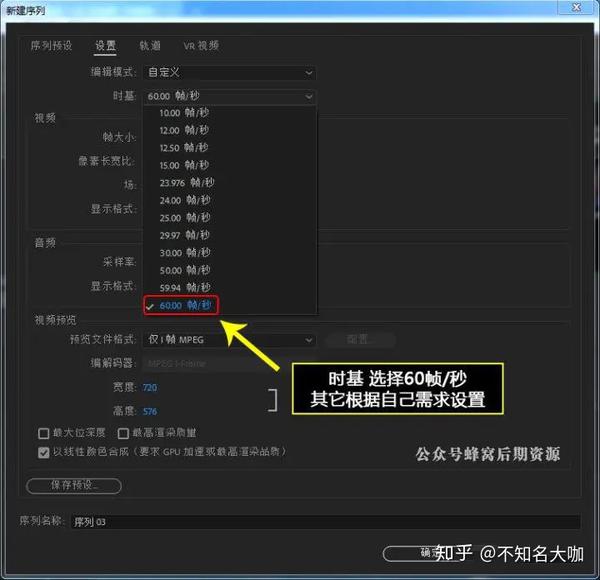600x580 pixels.
Task: Select the checked 60.00 帧/秒 option
Action: click(x=230, y=306)
